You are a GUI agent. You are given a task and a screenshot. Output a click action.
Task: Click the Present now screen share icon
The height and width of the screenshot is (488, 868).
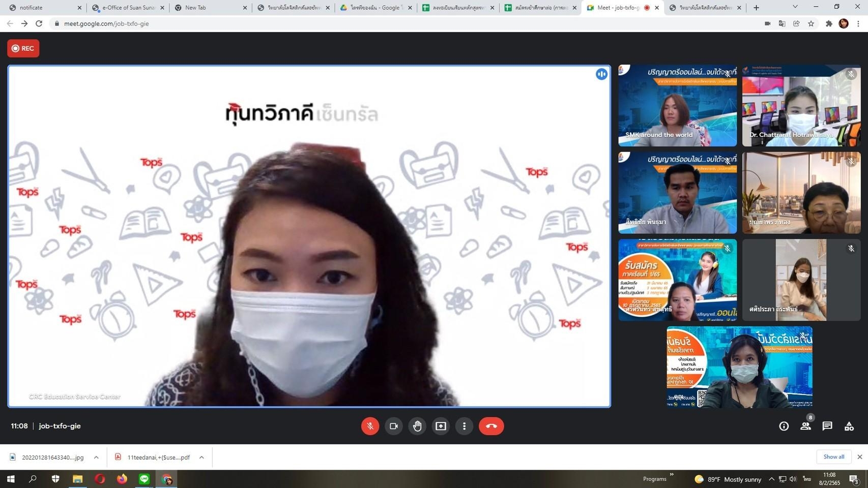point(441,426)
